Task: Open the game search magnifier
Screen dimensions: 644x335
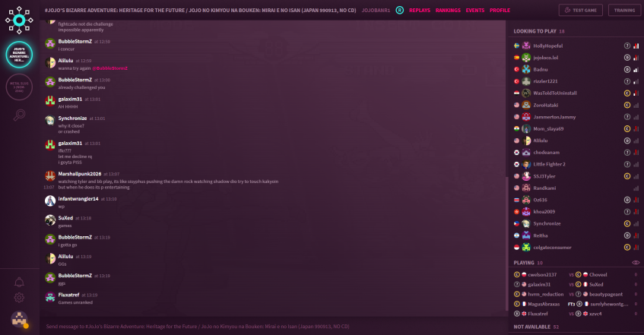Action: (x=19, y=115)
